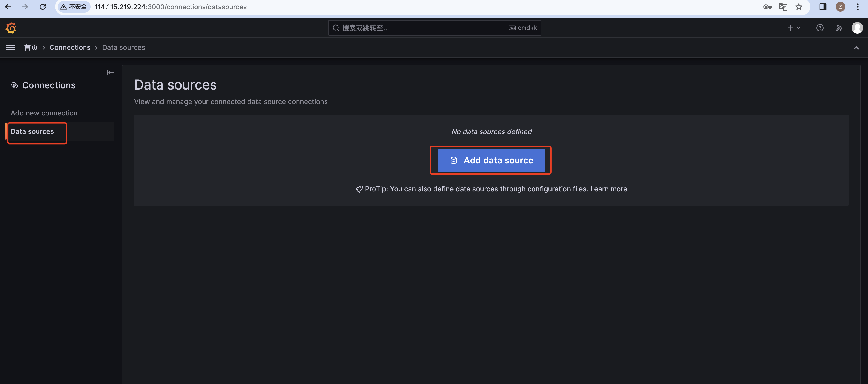Click the Add data source button

491,161
